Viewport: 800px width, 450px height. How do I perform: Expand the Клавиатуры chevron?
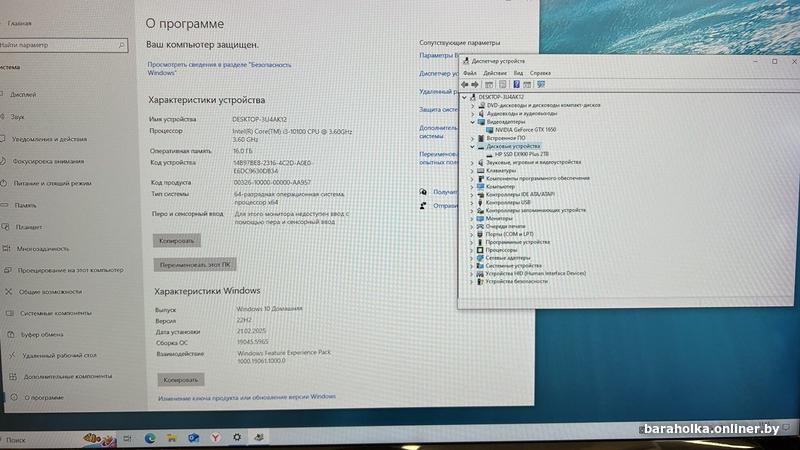point(471,171)
